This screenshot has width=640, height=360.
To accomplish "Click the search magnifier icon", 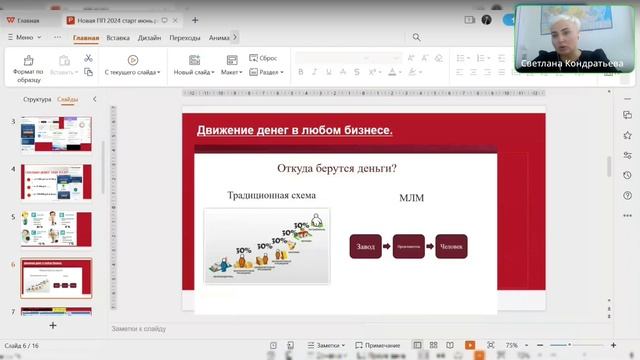I will 416,37.
